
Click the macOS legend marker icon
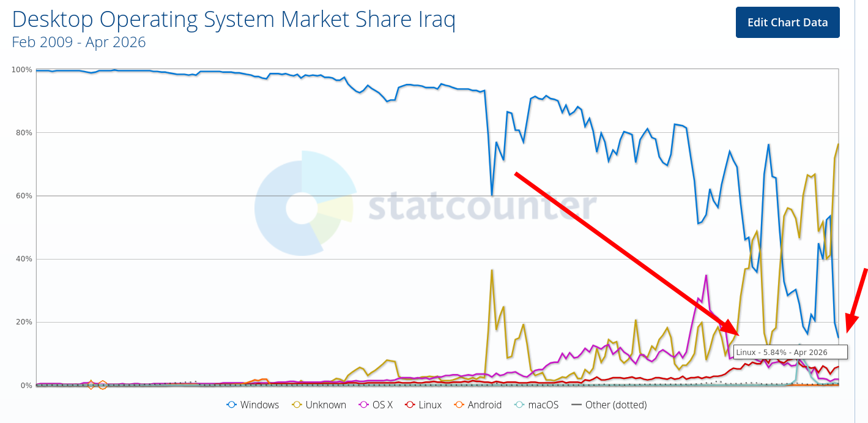pyautogui.click(x=521, y=405)
